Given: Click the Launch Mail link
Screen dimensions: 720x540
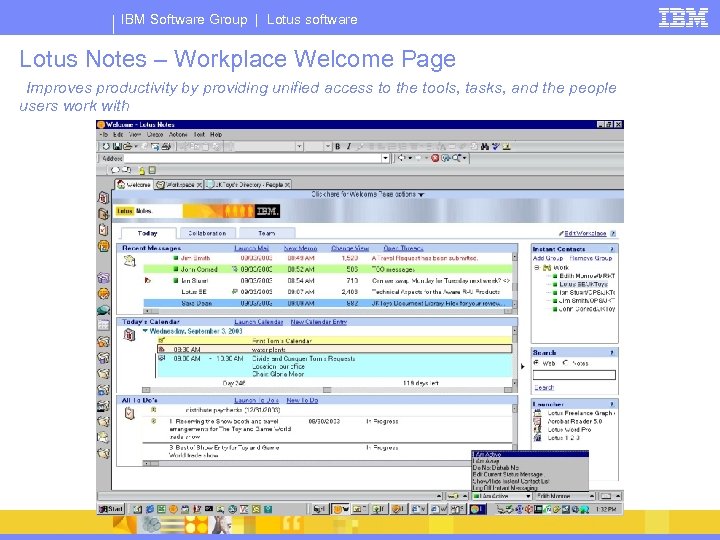Looking at the screenshot, I should 252,248.
